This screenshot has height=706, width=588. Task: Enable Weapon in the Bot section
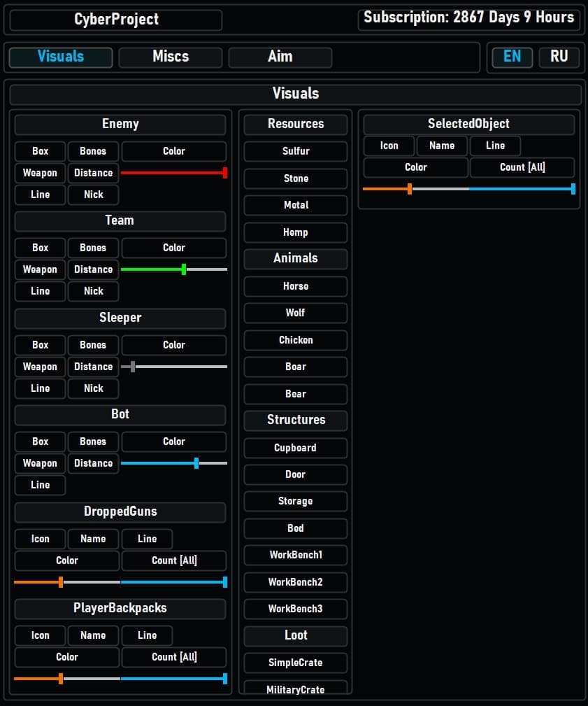pos(40,463)
